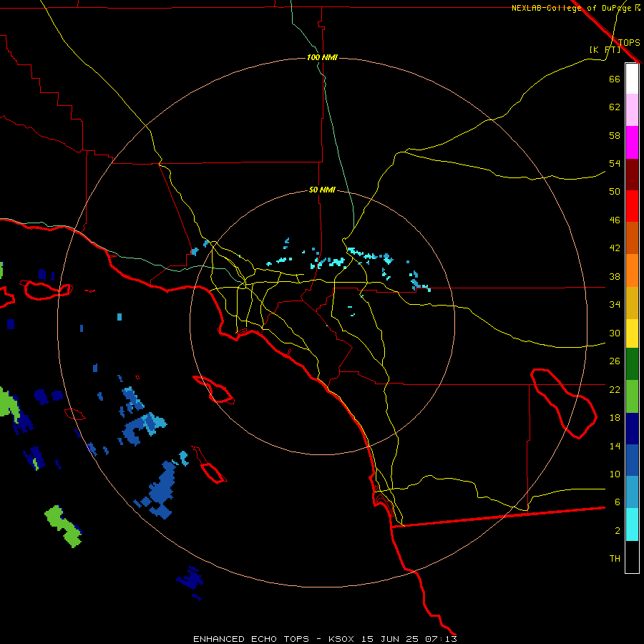Screen dimensions: 644x644
Task: Click the light pink 62 kft legend swatch
Action: [632, 110]
